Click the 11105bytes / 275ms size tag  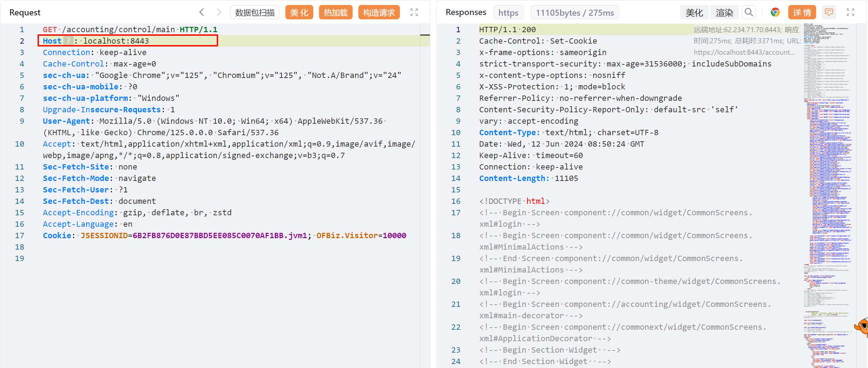pos(574,13)
